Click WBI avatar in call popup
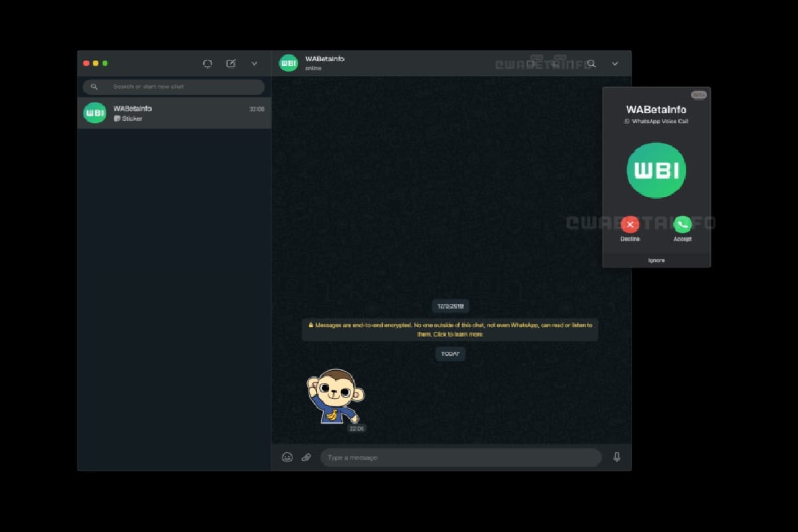The width and height of the screenshot is (798, 532). (x=656, y=170)
